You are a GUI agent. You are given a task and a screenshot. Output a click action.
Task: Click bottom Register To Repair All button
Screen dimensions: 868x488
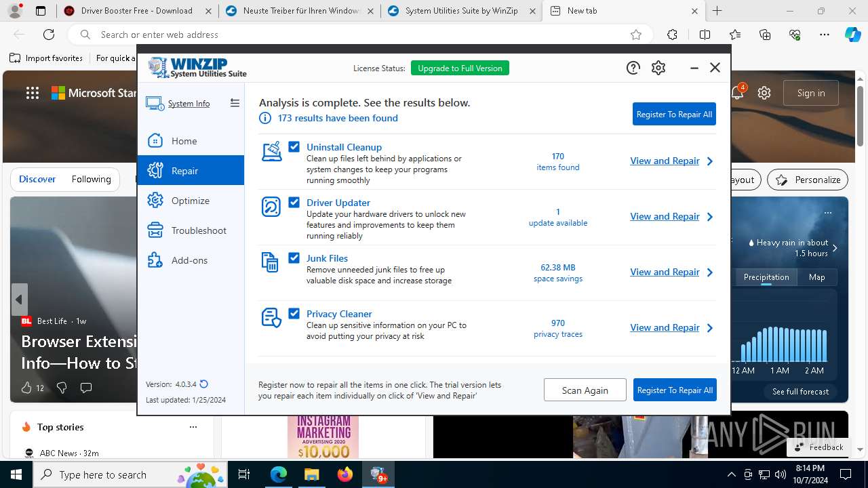point(675,390)
